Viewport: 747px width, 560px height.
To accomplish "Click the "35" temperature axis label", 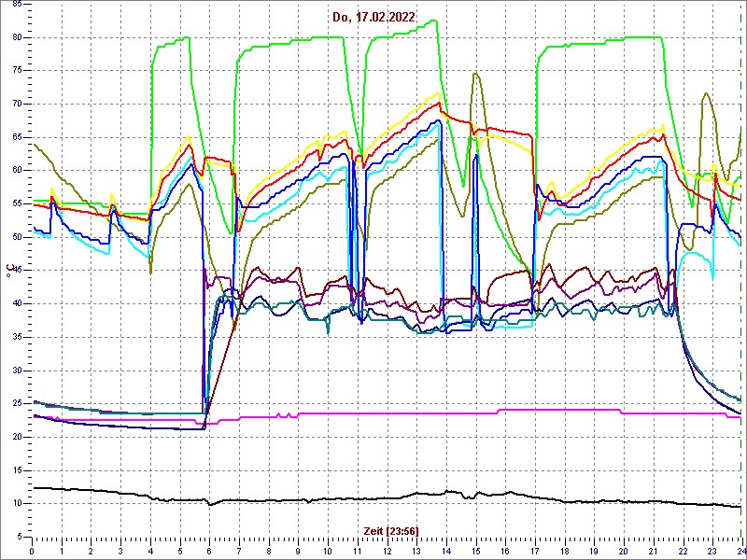I will pos(17,337).
